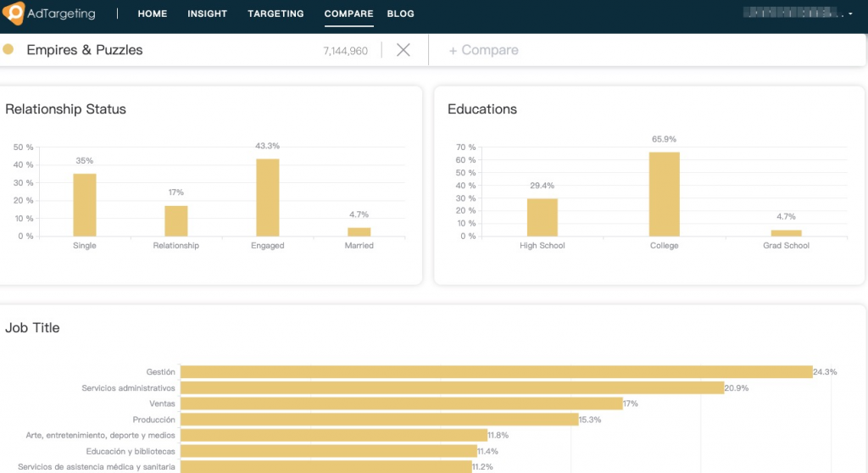
Task: Click the College axis label
Action: (x=665, y=245)
